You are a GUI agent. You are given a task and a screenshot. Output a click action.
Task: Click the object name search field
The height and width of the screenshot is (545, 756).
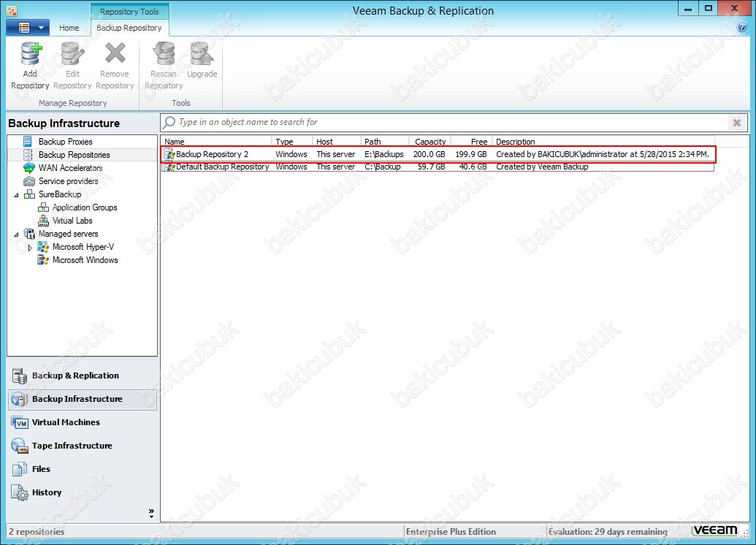453,123
